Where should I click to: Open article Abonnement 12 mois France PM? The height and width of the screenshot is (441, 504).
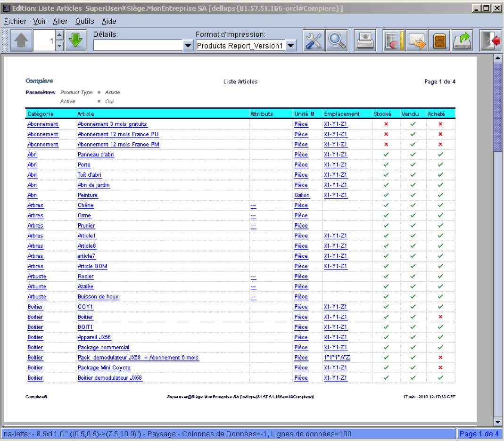118,145
